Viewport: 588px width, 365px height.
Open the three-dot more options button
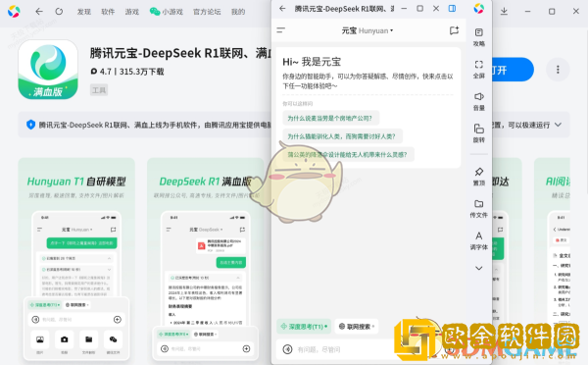tap(558, 70)
